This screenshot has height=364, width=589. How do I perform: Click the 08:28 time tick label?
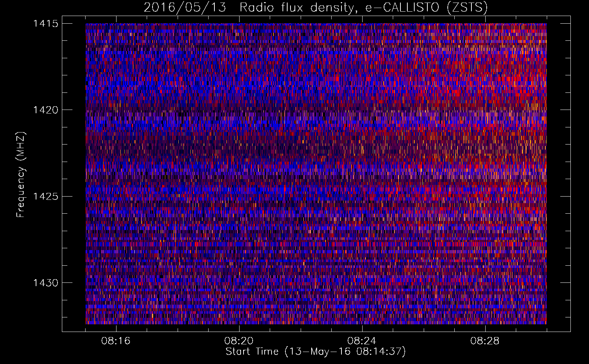485,341
